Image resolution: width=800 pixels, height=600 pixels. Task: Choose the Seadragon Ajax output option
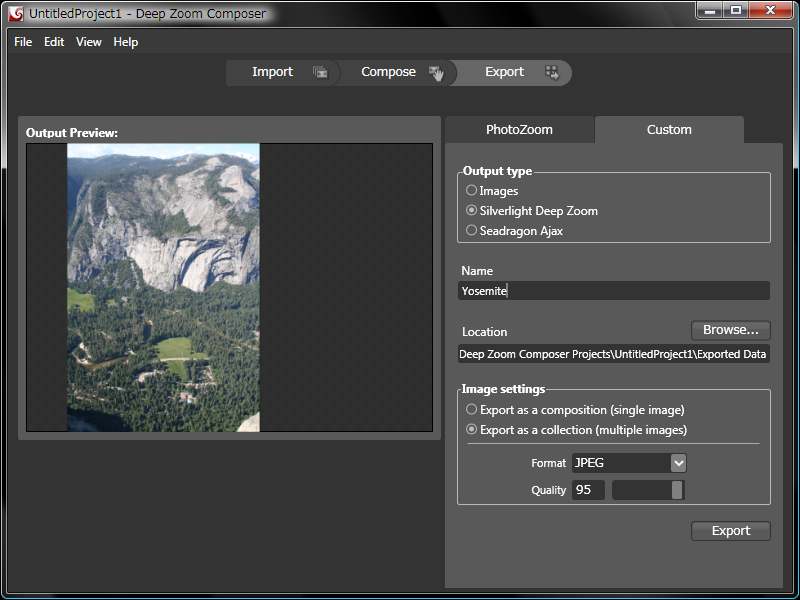472,231
